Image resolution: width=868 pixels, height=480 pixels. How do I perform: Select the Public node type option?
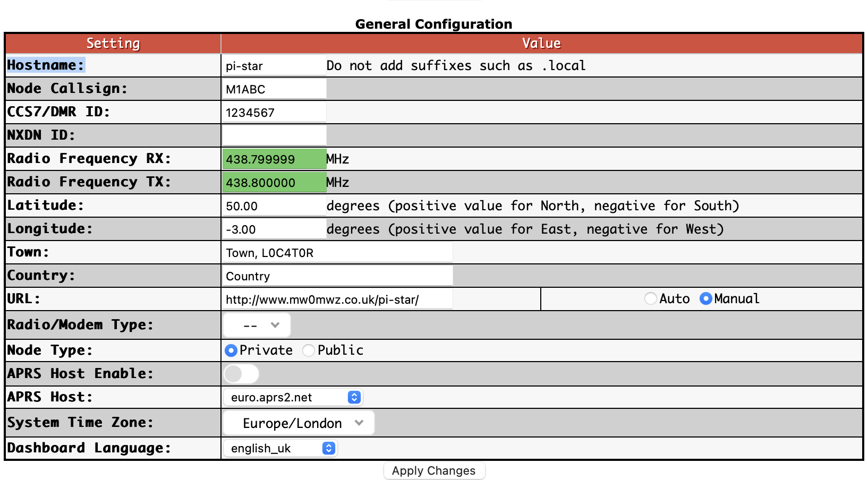[308, 350]
